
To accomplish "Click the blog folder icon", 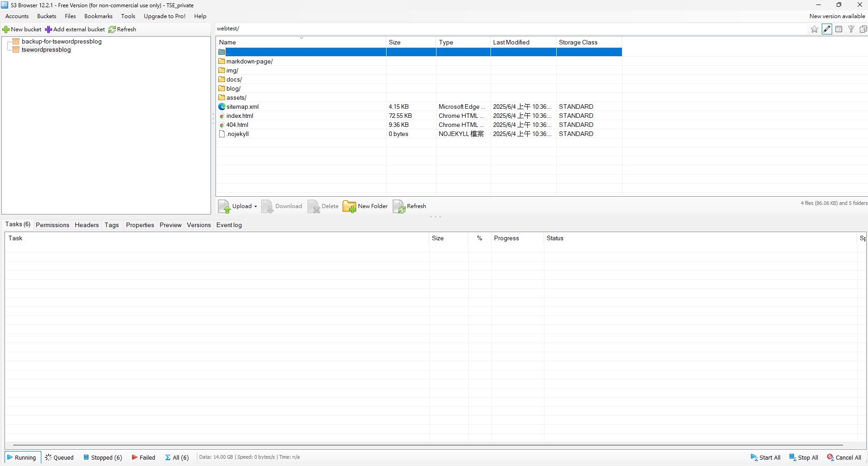I will click(222, 88).
